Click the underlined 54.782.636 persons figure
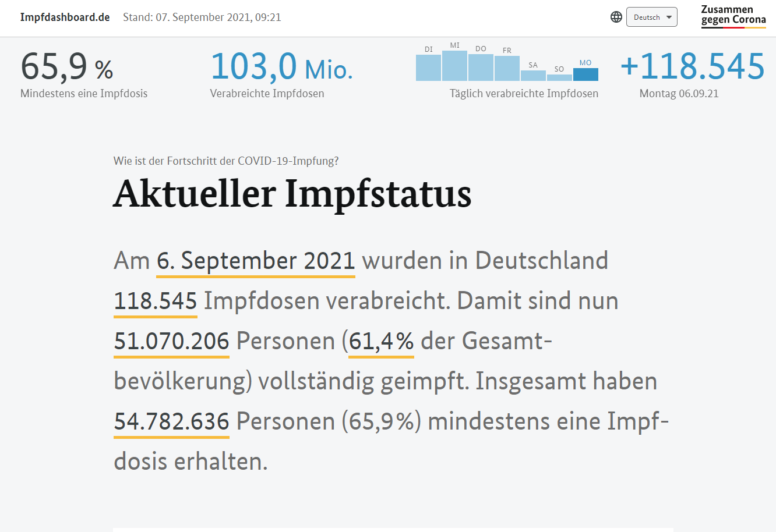The width and height of the screenshot is (776, 532). 172,421
